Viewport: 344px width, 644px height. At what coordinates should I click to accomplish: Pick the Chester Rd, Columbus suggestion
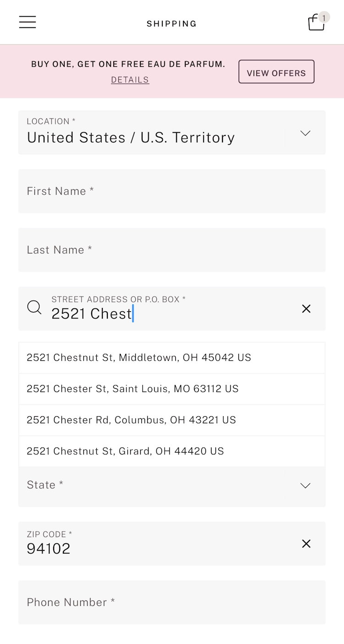point(132,420)
